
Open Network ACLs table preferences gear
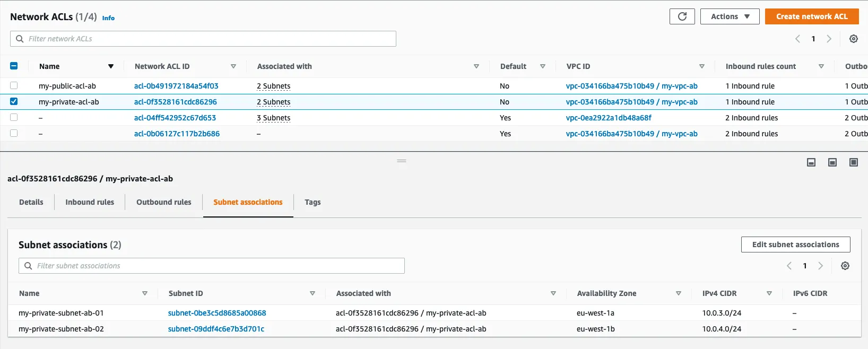pyautogui.click(x=853, y=39)
